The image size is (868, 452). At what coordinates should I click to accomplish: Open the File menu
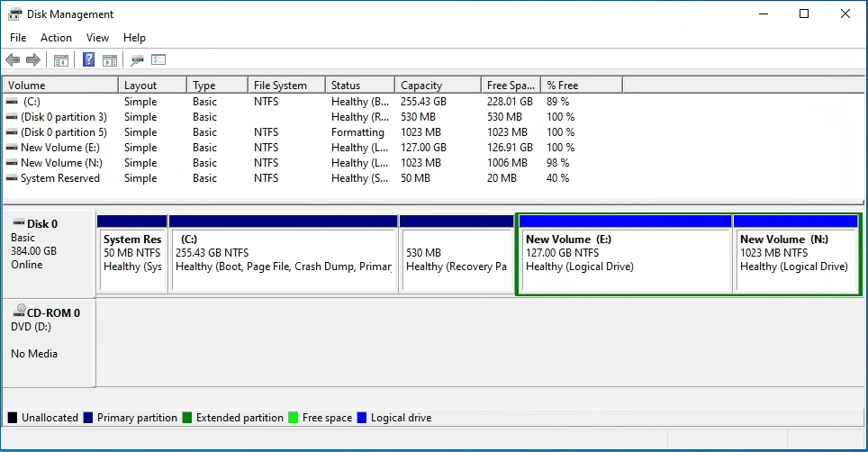point(18,38)
